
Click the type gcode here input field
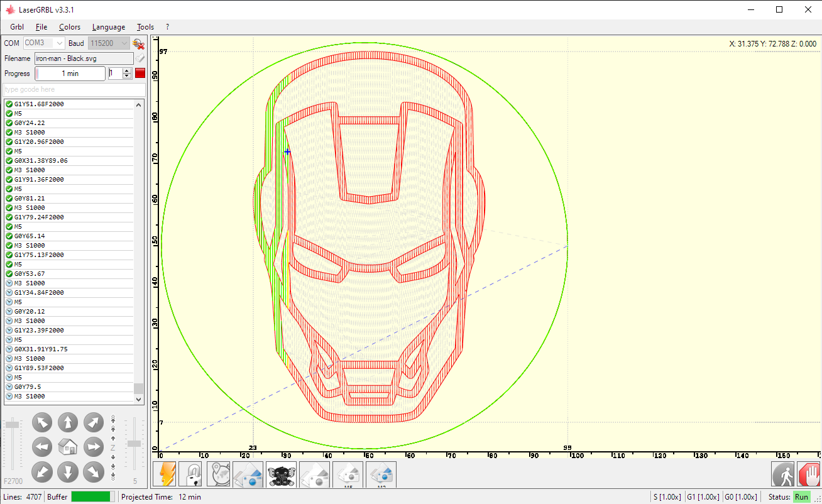[x=74, y=89]
